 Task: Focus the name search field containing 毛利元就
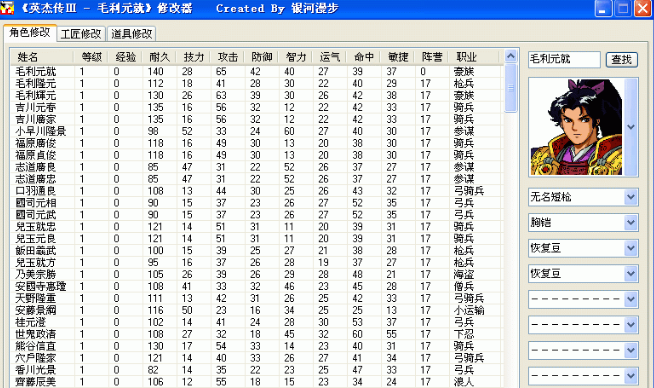564,59
